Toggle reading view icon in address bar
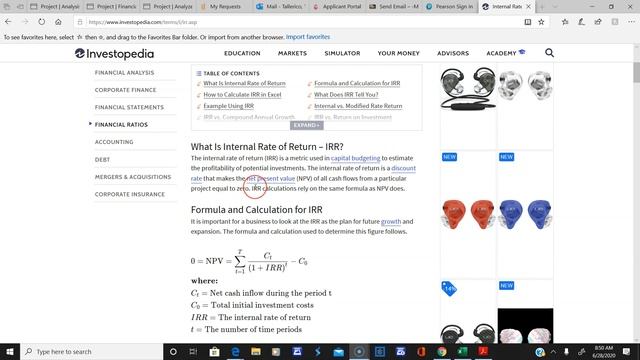The width and height of the screenshot is (640, 360). 527,22
